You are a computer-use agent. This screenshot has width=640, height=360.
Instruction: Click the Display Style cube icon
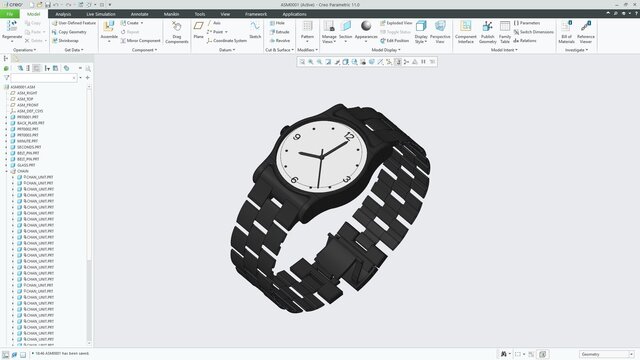tap(421, 26)
